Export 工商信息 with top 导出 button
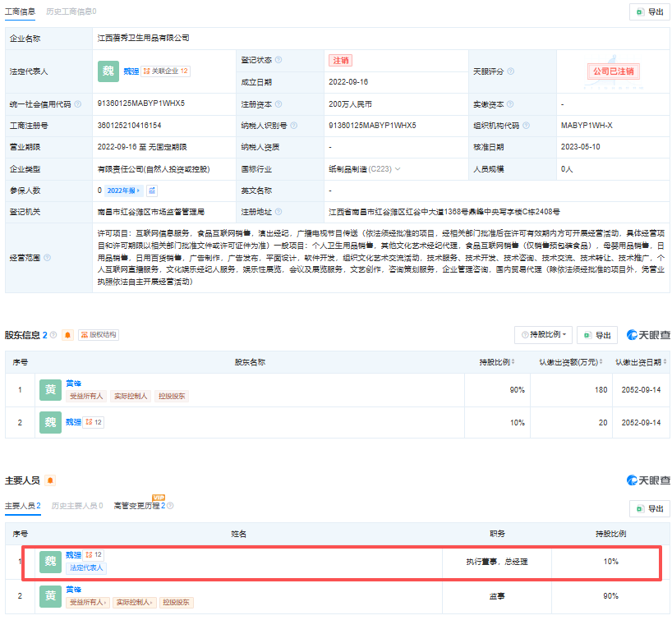Screen dimensions: 672x620 (x=650, y=12)
